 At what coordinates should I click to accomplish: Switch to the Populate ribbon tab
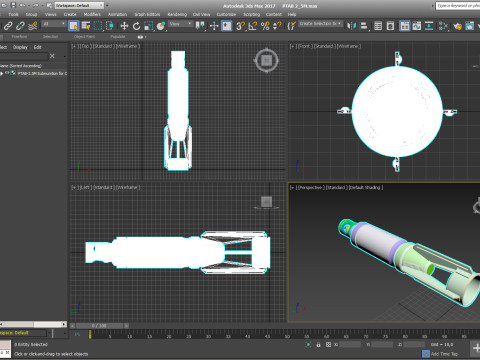point(118,37)
